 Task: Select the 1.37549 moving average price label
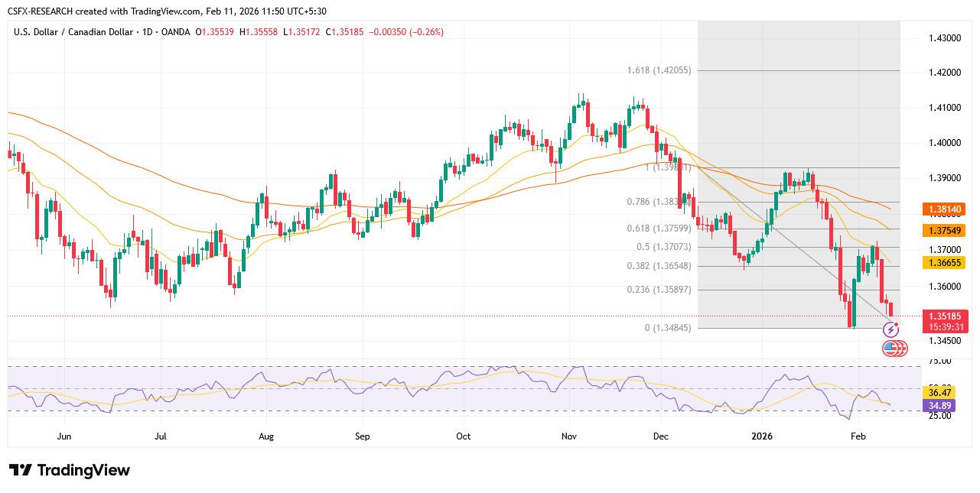click(x=946, y=230)
